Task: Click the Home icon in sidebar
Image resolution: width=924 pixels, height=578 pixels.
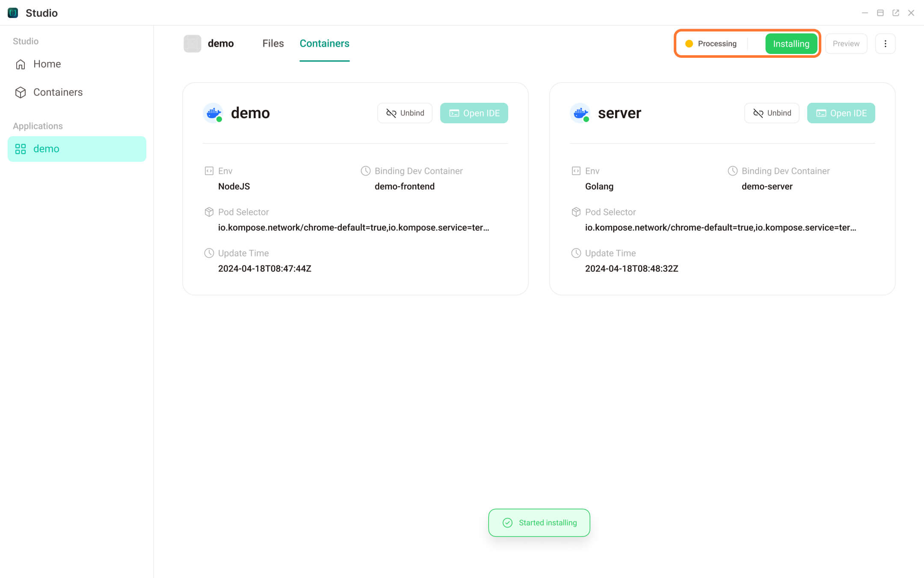Action: (x=21, y=64)
